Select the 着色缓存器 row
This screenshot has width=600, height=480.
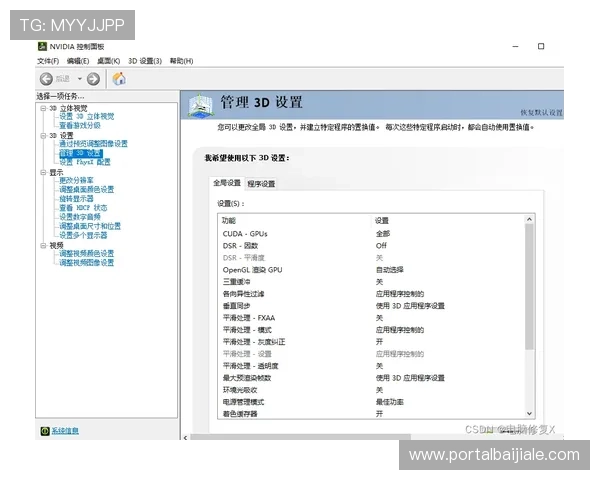[x=371, y=414]
